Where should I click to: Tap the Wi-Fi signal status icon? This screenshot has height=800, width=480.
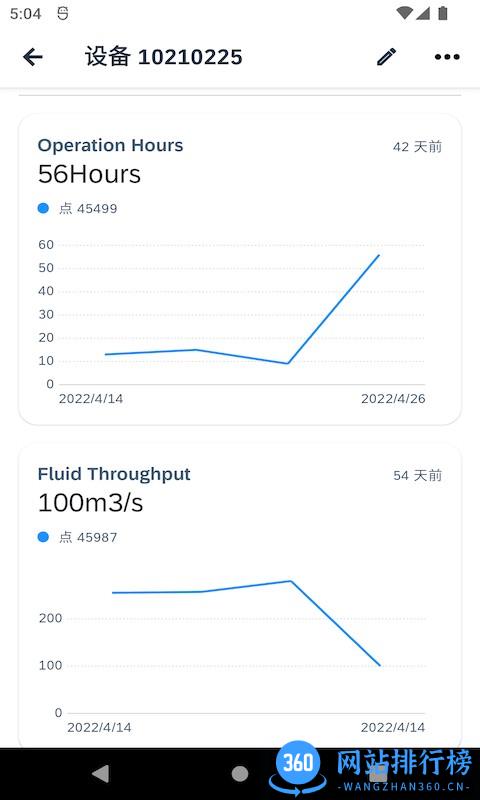[404, 14]
